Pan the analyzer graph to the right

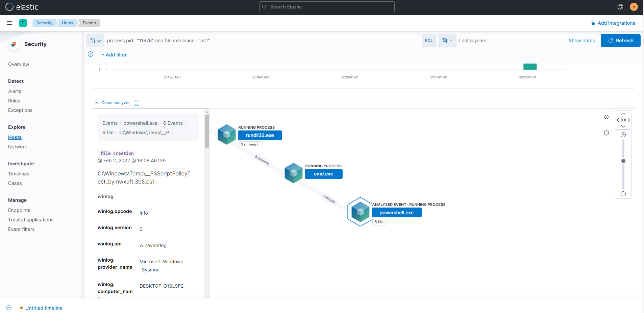click(629, 120)
